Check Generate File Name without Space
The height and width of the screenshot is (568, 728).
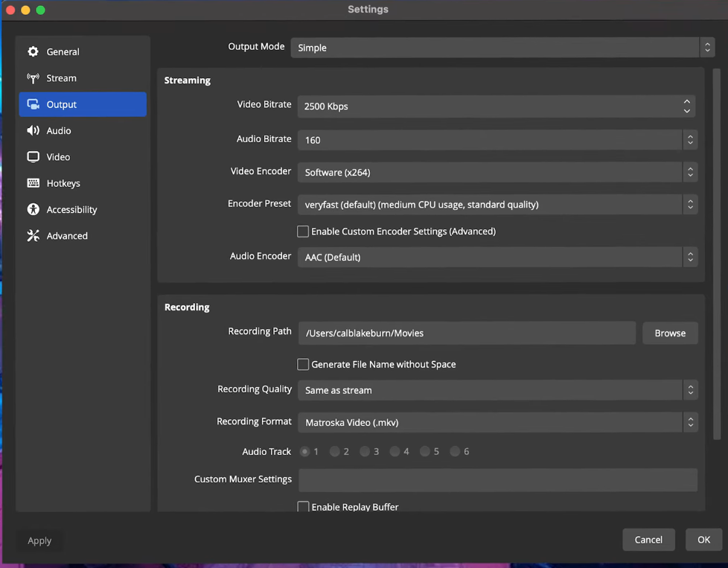[303, 364]
